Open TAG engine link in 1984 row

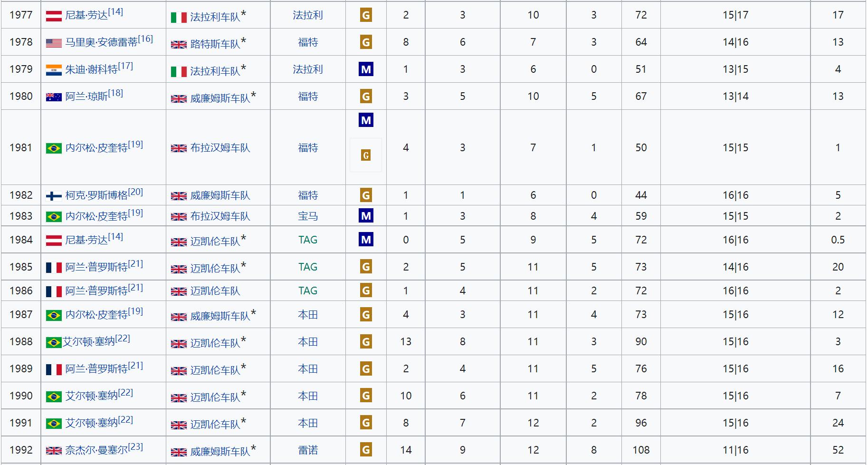click(308, 240)
